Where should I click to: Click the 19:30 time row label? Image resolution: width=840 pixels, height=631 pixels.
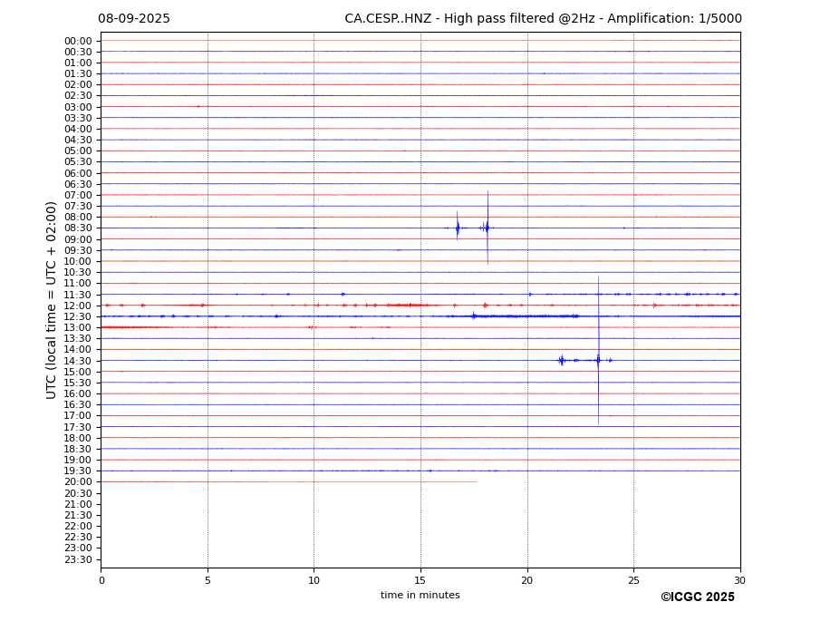78,471
